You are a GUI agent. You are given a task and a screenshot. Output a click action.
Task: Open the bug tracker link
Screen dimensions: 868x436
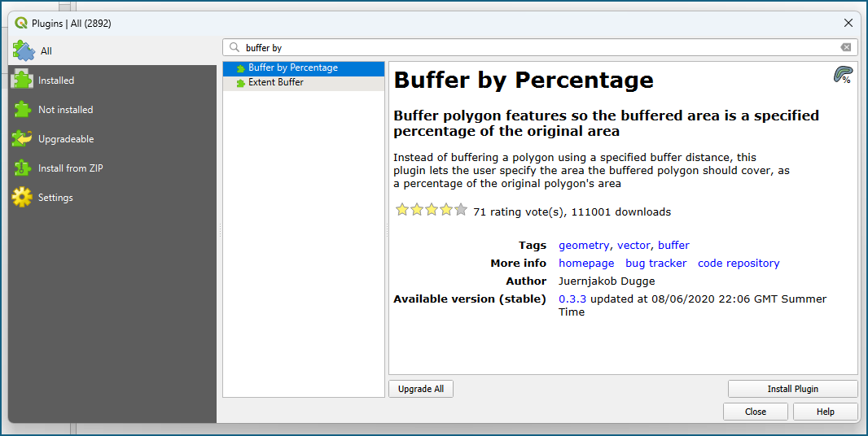[x=656, y=264]
